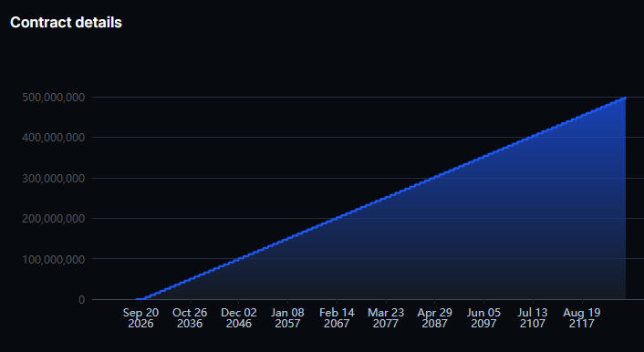
Task: Click the Sep 20 2026 date label
Action: [x=140, y=318]
